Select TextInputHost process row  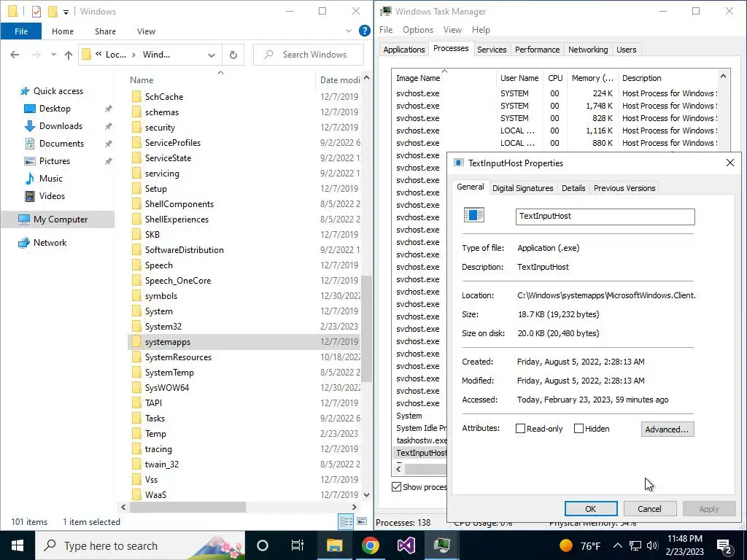coord(421,453)
